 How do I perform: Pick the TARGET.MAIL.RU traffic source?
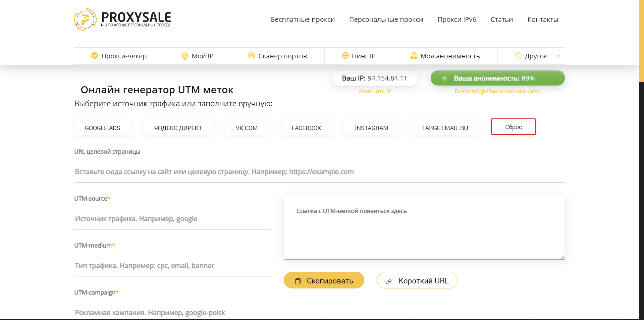click(x=445, y=127)
